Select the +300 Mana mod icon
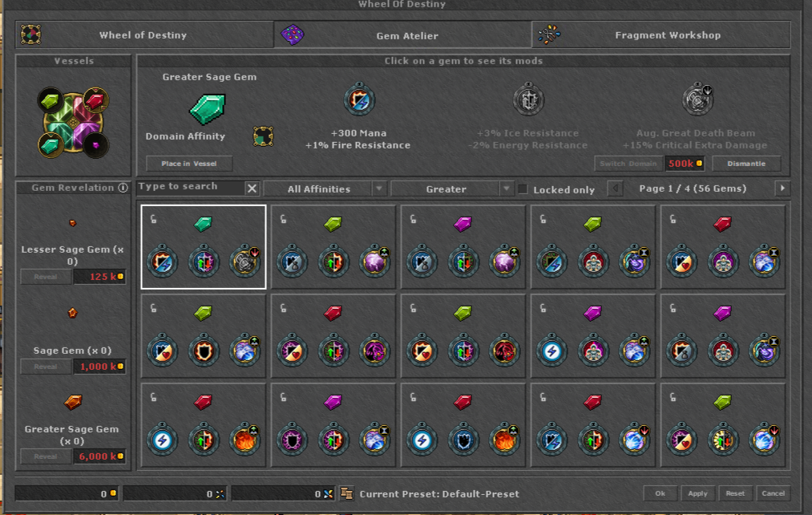 (359, 99)
